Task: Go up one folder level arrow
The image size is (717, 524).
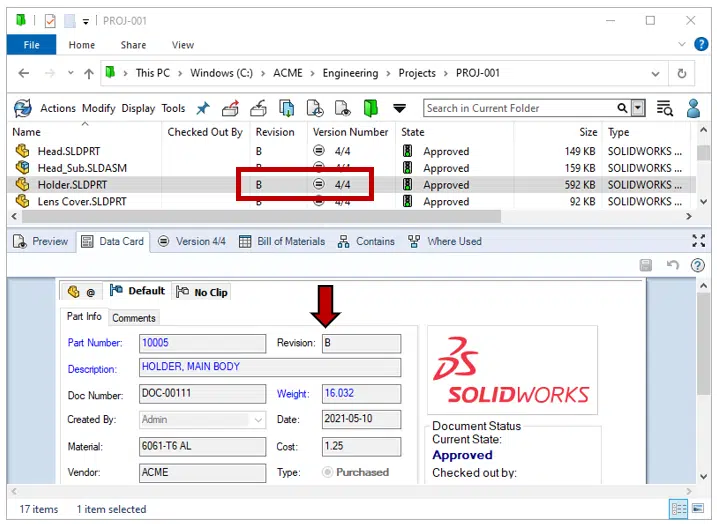Action: point(89,73)
